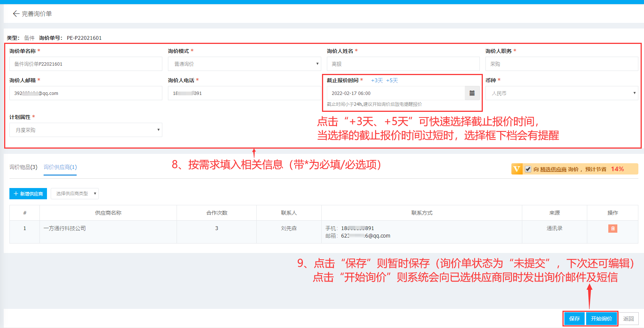Click the 操作 column header

click(613, 213)
